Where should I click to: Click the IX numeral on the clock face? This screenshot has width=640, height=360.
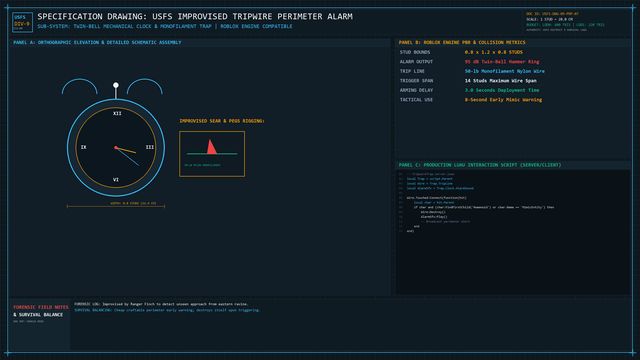pos(84,147)
